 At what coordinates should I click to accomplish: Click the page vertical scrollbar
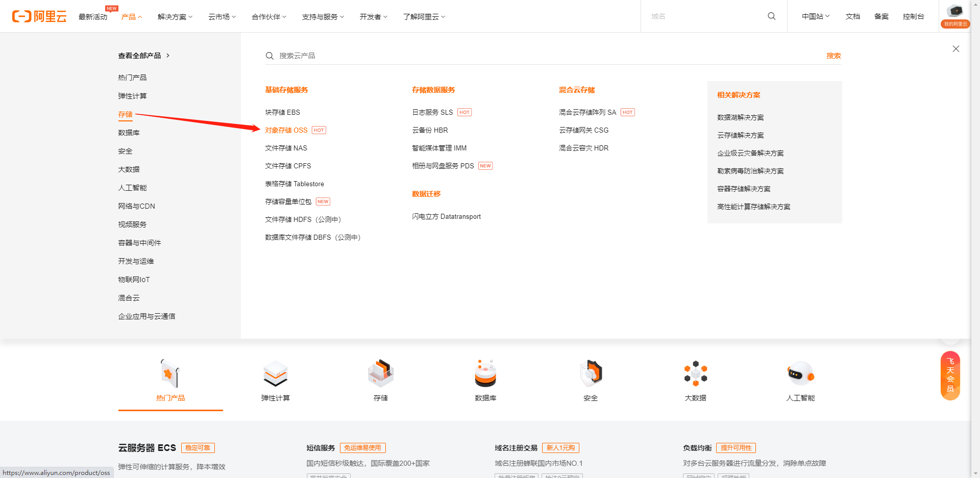pos(975,239)
